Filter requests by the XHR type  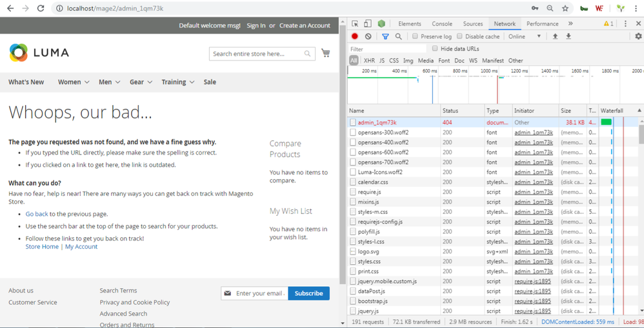point(369,61)
